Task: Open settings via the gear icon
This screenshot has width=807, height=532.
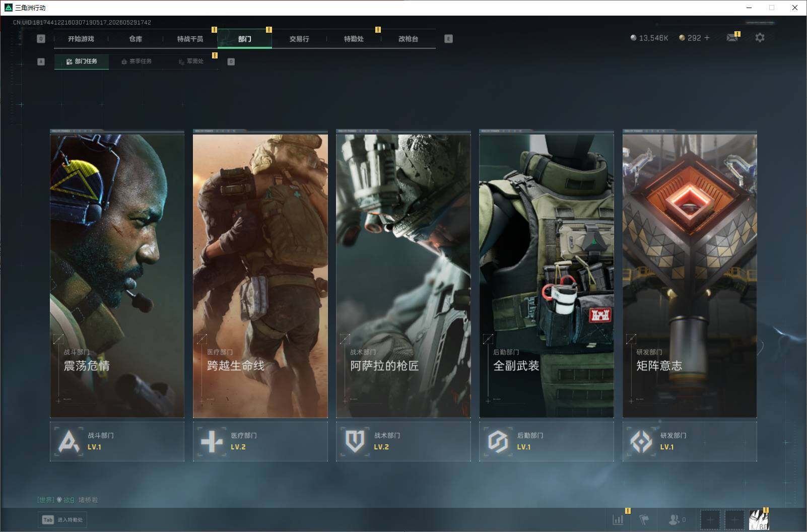Action: point(760,38)
